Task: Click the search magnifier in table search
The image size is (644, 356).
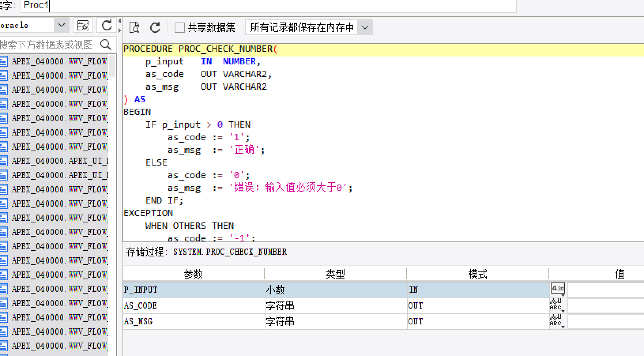Action: 105,45
